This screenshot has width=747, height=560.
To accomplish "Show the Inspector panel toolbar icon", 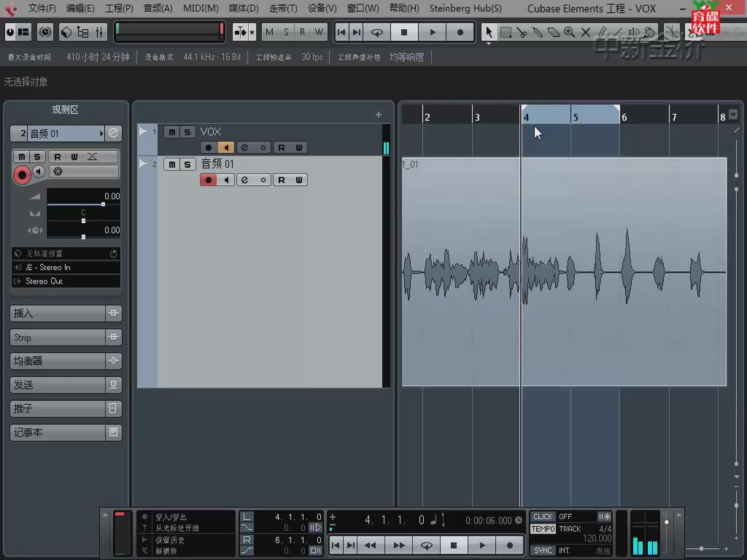I will pos(23,32).
